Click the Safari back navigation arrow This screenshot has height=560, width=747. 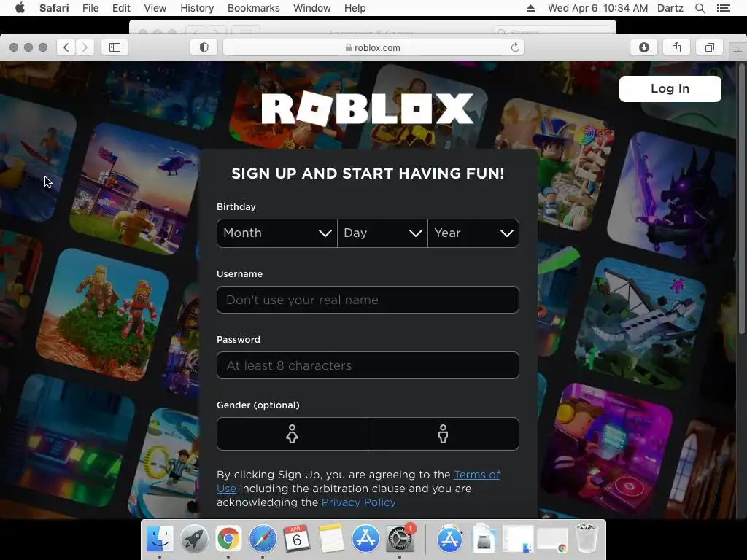click(66, 47)
